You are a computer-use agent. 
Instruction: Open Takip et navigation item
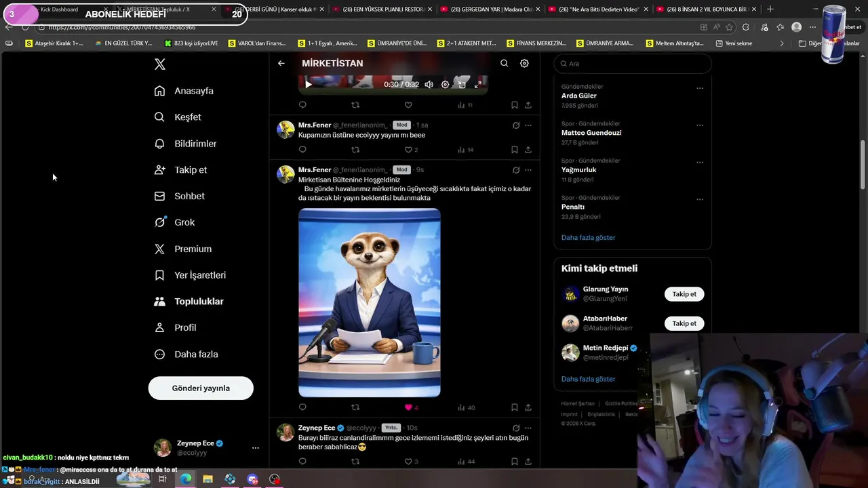[180, 170]
